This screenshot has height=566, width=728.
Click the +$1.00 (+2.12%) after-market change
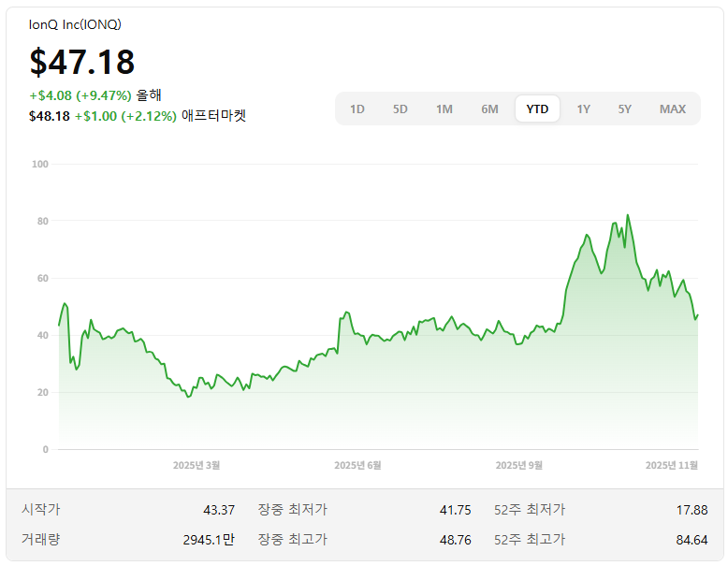click(125, 116)
